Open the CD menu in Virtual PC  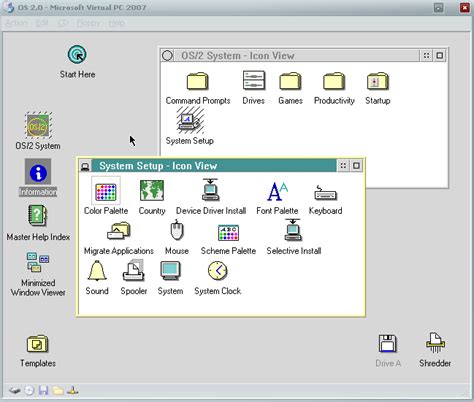point(63,23)
